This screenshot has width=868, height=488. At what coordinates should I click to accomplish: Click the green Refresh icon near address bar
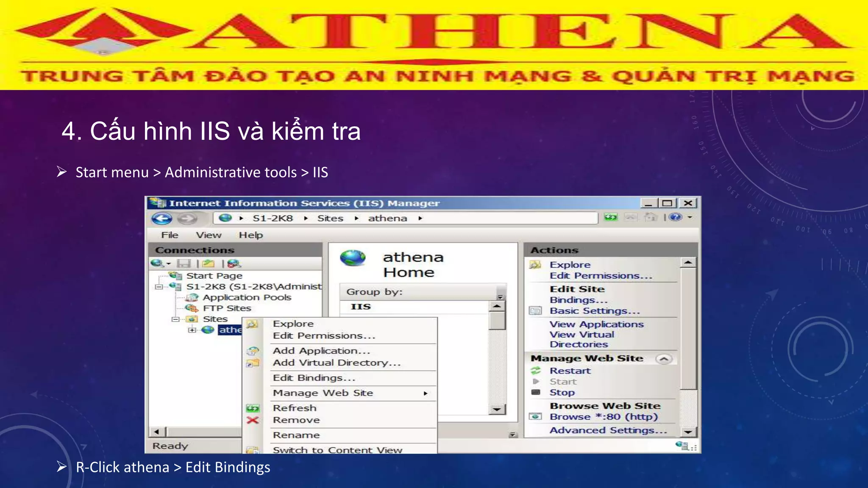click(611, 217)
